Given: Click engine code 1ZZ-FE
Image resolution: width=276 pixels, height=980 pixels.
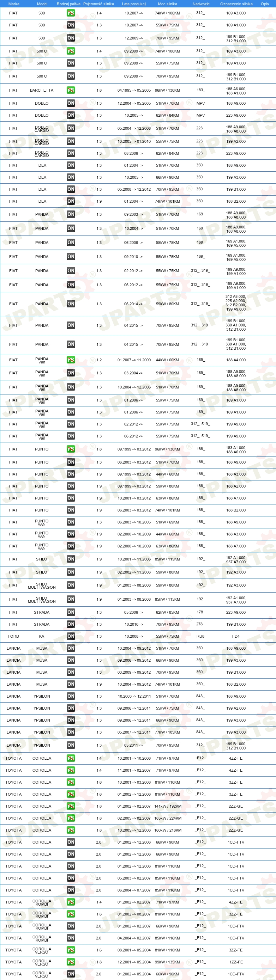Looking at the screenshot, I should coord(236,962).
